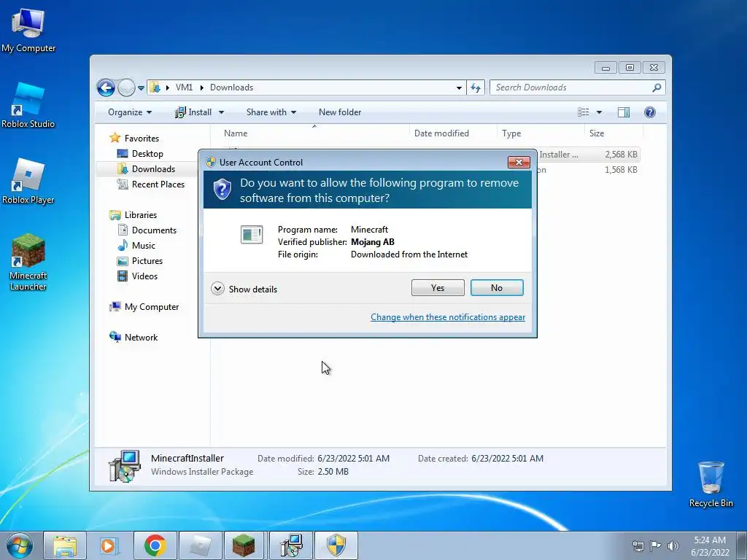This screenshot has height=560, width=747.
Task: Open the Recycle Bin on the desktop
Action: pos(711,484)
